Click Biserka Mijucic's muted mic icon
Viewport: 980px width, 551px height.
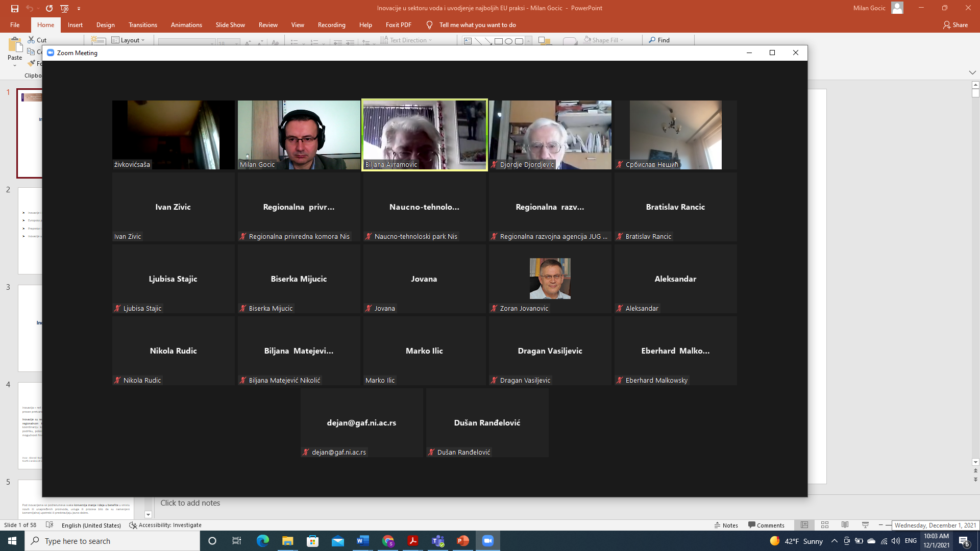click(x=243, y=309)
